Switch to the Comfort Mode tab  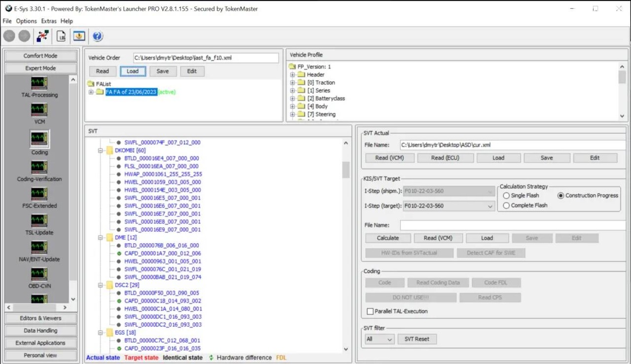tap(40, 56)
